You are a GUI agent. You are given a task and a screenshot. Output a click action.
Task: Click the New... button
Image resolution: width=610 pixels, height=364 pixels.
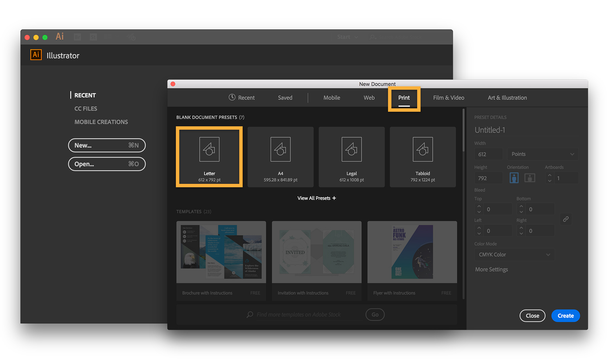click(x=107, y=145)
